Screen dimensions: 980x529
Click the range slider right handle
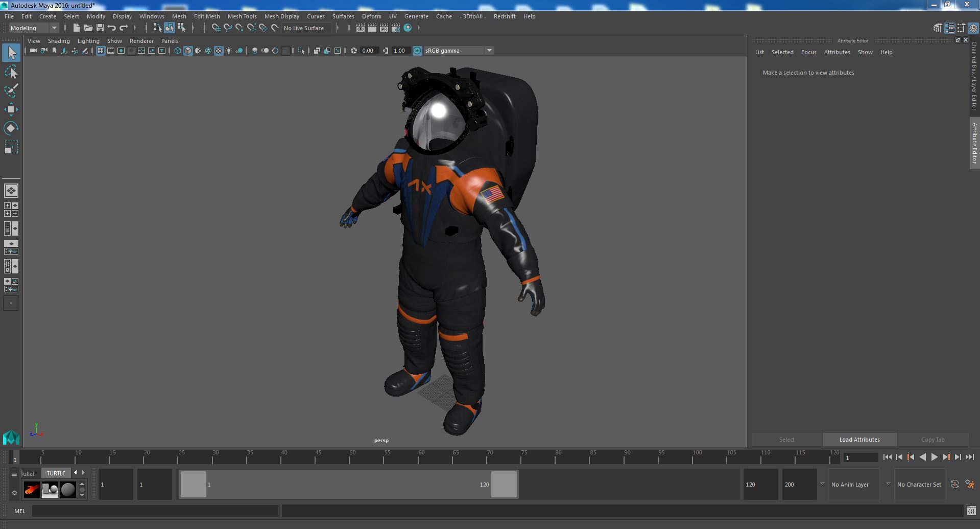tap(504, 484)
